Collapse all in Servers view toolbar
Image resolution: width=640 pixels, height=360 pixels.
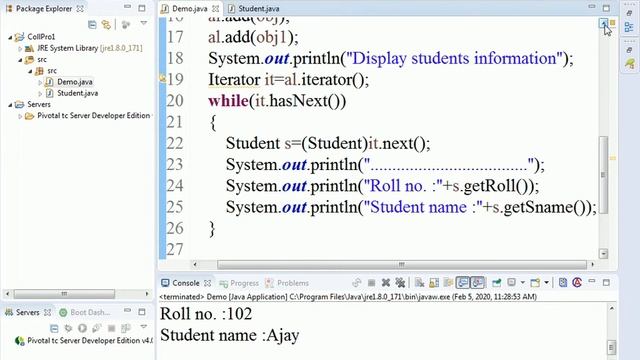click(54, 328)
